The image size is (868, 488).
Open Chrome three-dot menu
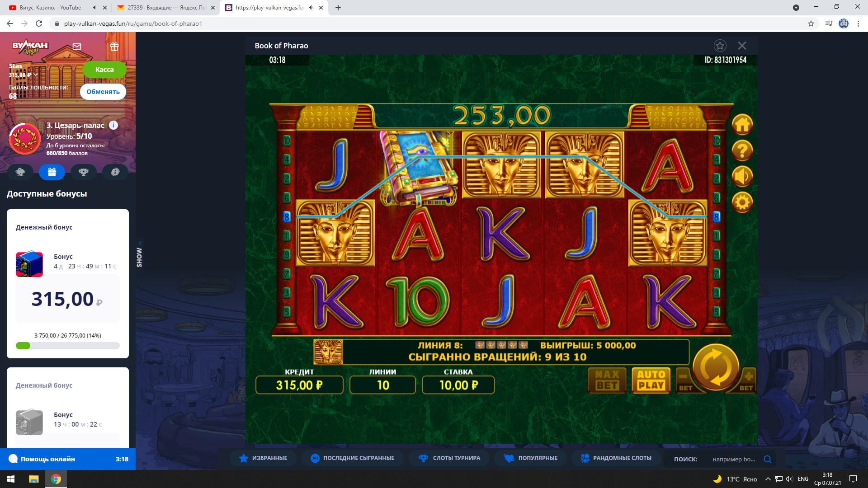click(858, 23)
